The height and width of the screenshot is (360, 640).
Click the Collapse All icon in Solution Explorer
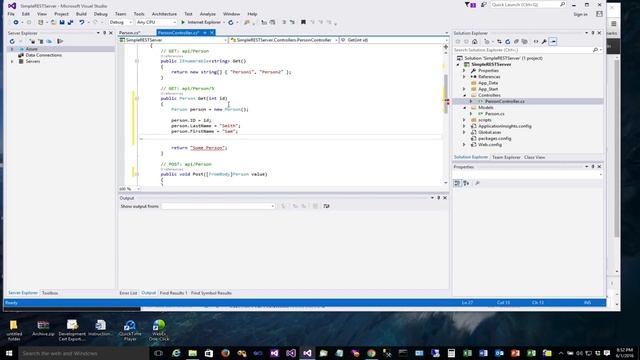516,42
